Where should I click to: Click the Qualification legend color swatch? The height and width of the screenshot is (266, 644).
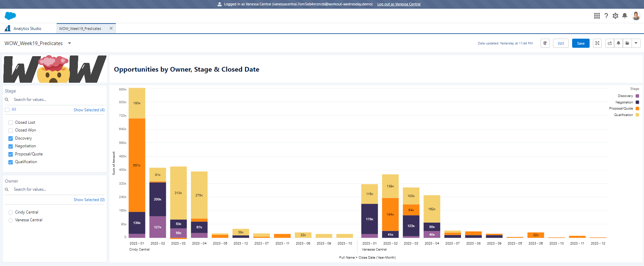(637, 115)
